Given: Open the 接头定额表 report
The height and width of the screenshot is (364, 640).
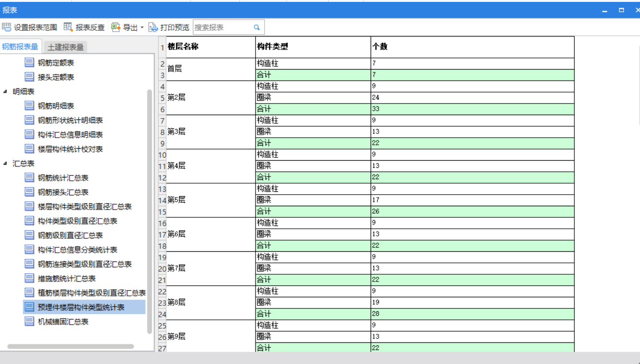Looking at the screenshot, I should (x=56, y=77).
